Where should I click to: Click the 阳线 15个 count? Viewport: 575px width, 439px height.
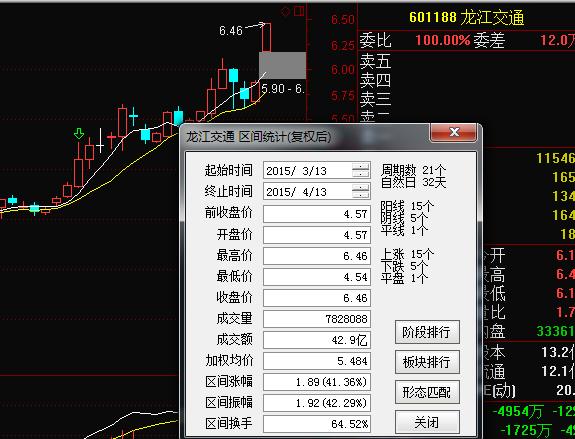pos(407,206)
